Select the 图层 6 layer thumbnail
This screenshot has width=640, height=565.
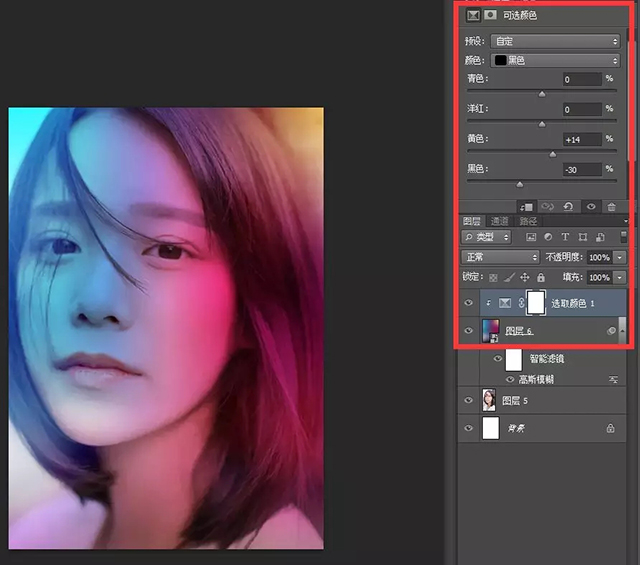490,330
